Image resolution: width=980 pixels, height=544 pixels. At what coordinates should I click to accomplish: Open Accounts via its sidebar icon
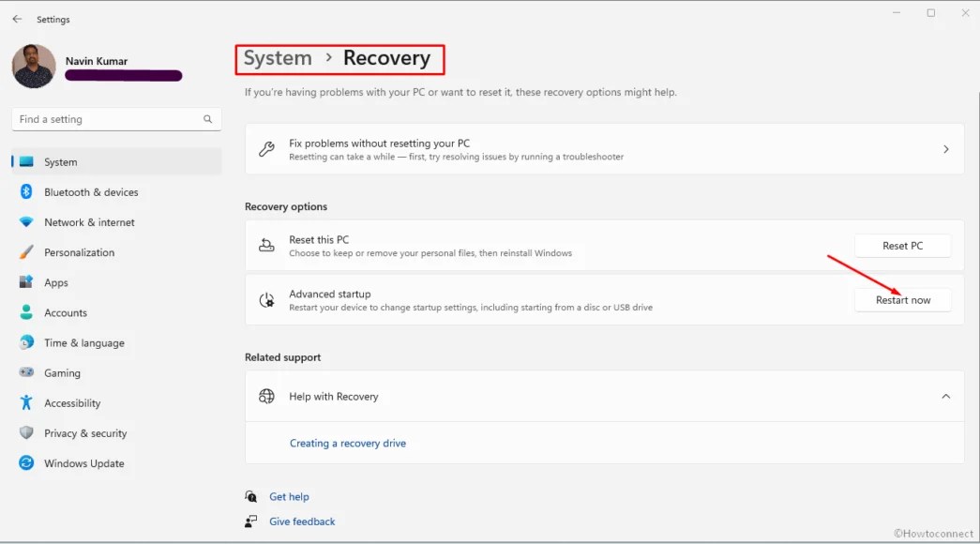coord(25,312)
